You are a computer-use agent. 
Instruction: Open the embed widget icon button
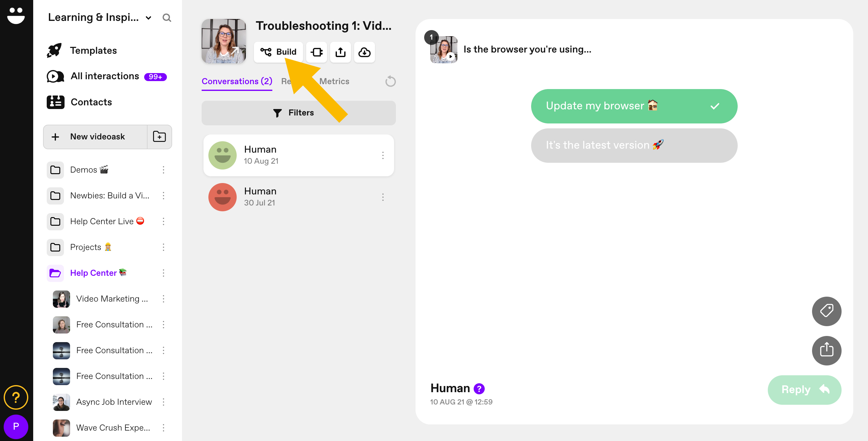click(316, 52)
